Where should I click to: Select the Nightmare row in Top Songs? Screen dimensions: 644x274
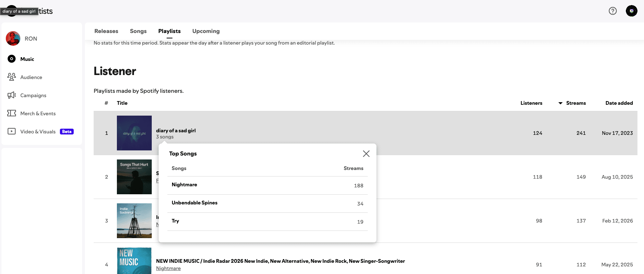tap(267, 185)
